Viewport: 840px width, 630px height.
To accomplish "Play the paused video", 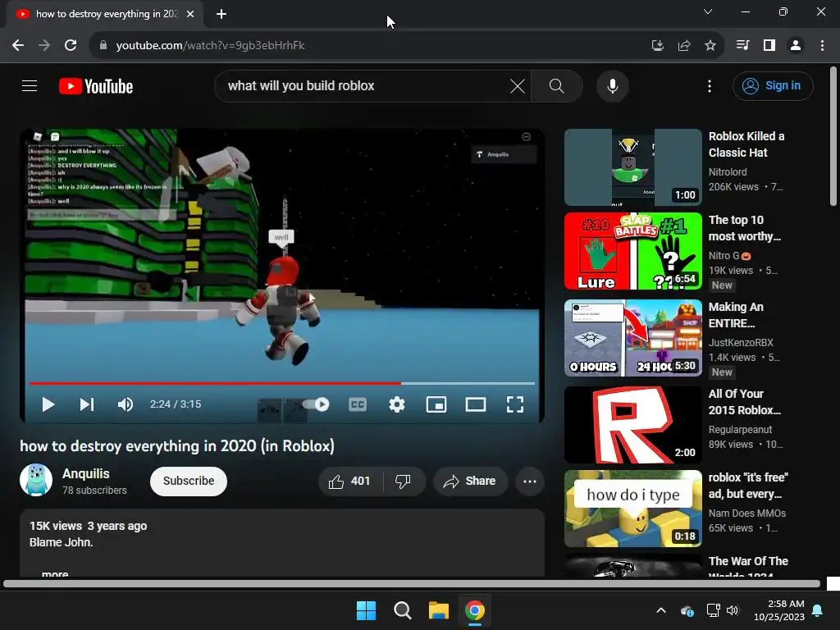I will (48, 404).
